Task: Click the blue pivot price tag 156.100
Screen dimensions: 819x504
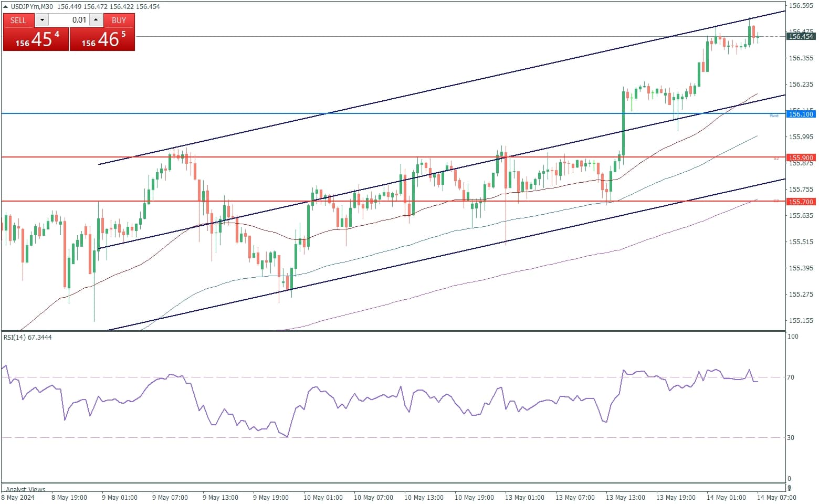Action: [801, 114]
